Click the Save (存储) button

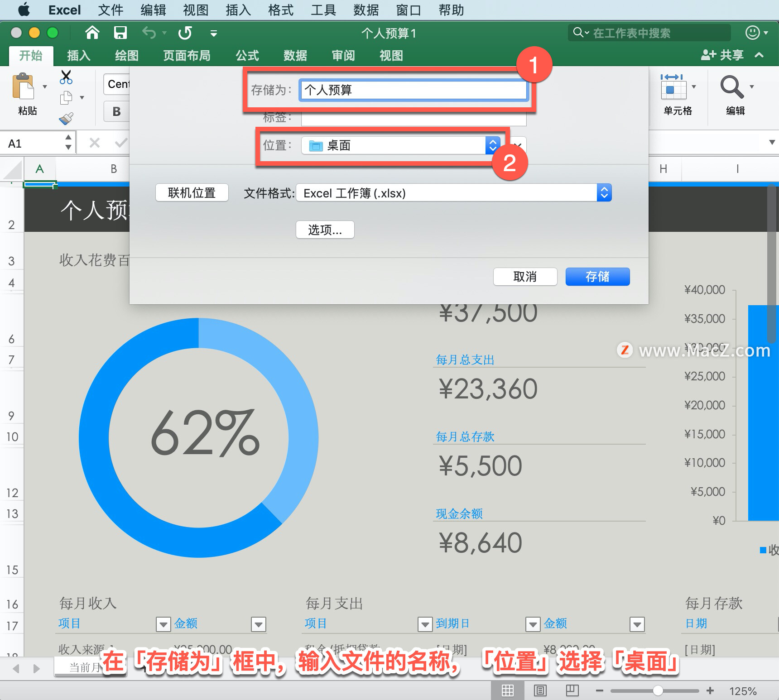pyautogui.click(x=598, y=277)
